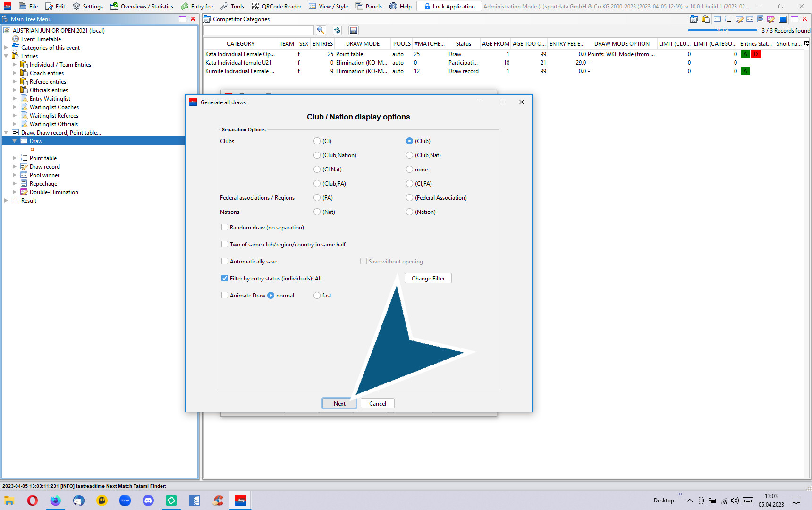Click the Next button in dialog
The height and width of the screenshot is (510, 812).
click(x=339, y=403)
